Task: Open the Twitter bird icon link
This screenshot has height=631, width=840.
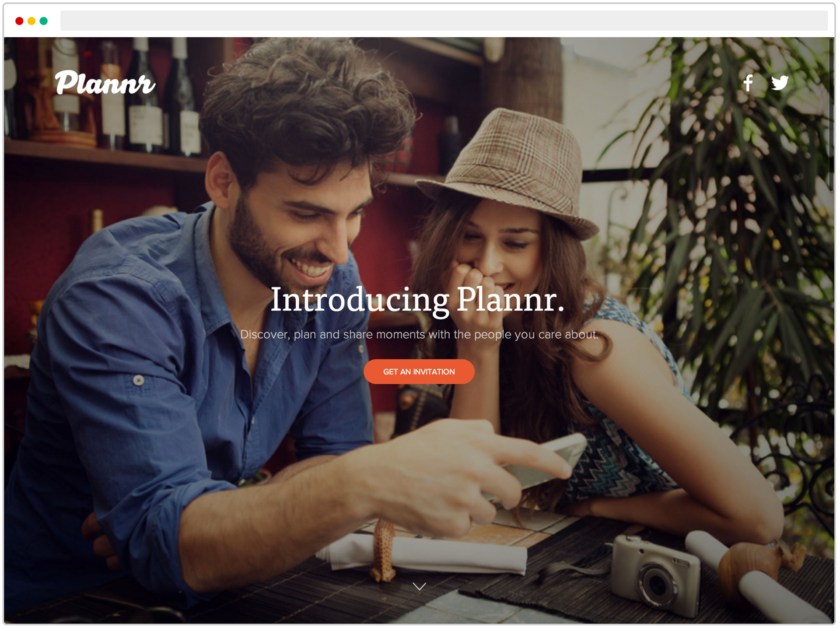Action: (x=780, y=83)
